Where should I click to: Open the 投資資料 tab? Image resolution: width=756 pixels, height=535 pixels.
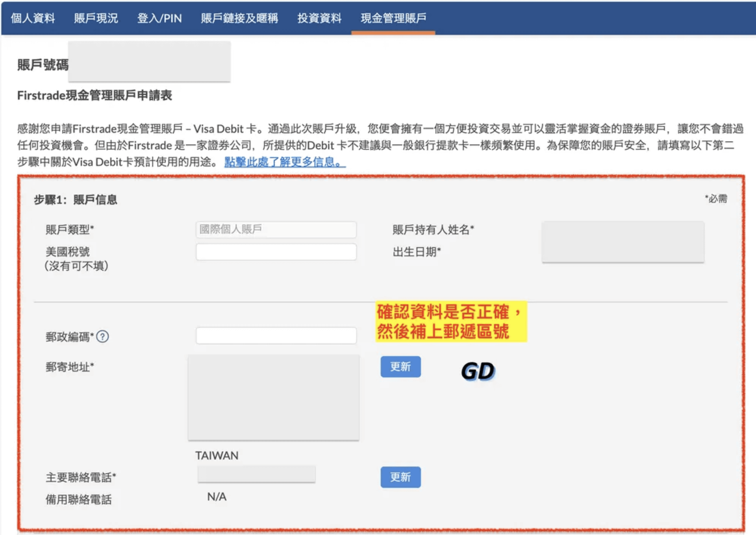point(319,18)
